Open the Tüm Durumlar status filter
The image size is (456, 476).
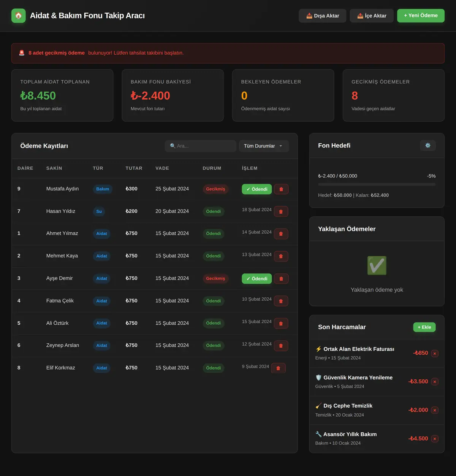click(x=264, y=146)
